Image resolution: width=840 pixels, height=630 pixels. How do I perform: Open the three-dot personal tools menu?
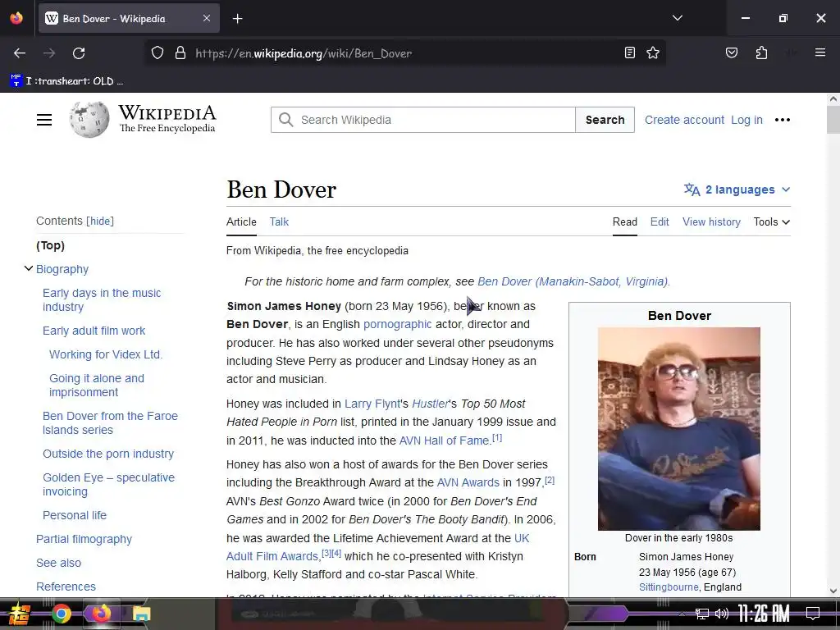[782, 120]
